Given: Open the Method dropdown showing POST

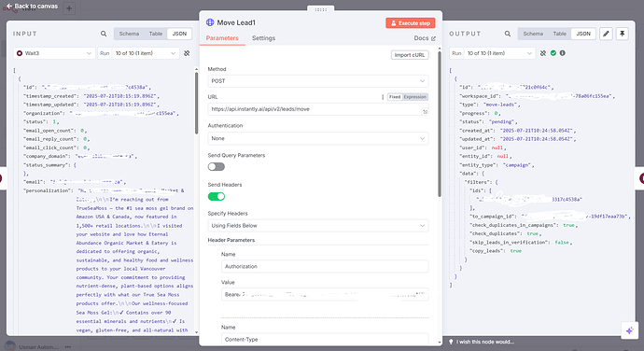Looking at the screenshot, I should pyautogui.click(x=318, y=81).
